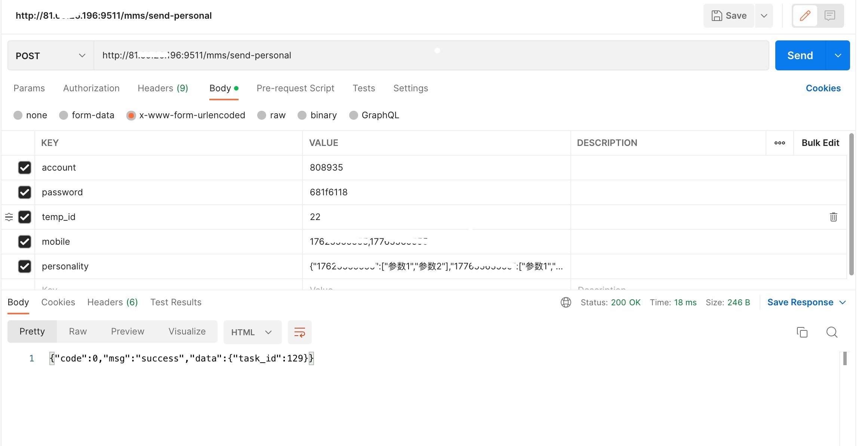The image size is (868, 446).
Task: Send the request with the Send button
Action: (x=800, y=55)
